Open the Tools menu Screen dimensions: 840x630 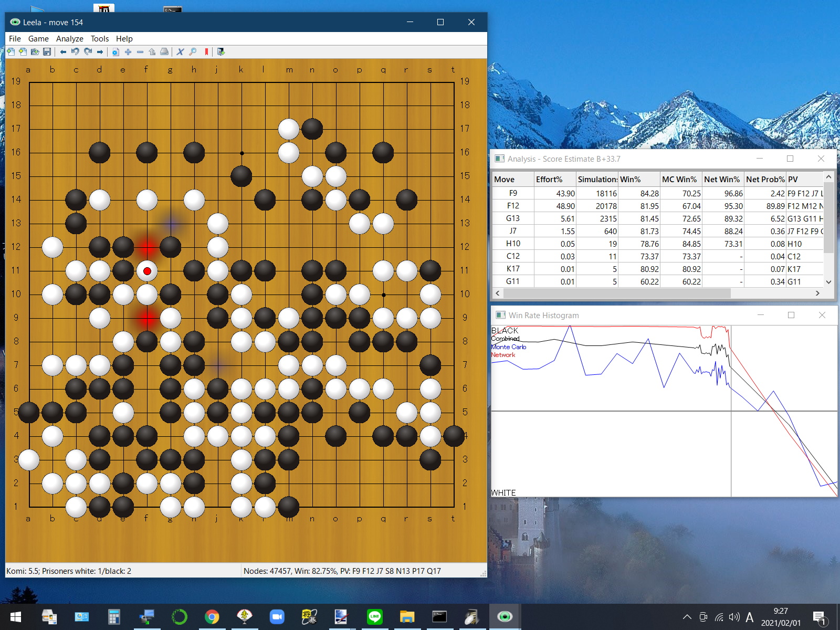tap(99, 39)
